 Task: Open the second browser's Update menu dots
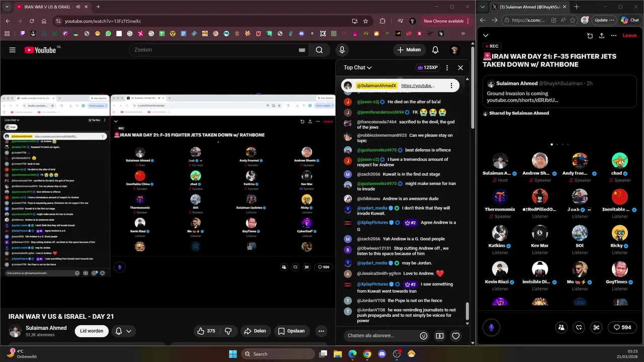click(x=612, y=20)
